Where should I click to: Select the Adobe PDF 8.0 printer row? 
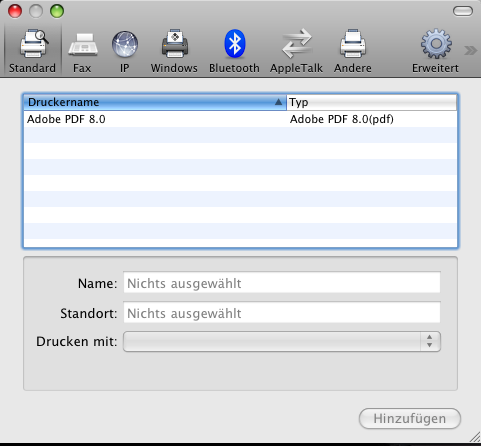pyautogui.click(x=240, y=119)
